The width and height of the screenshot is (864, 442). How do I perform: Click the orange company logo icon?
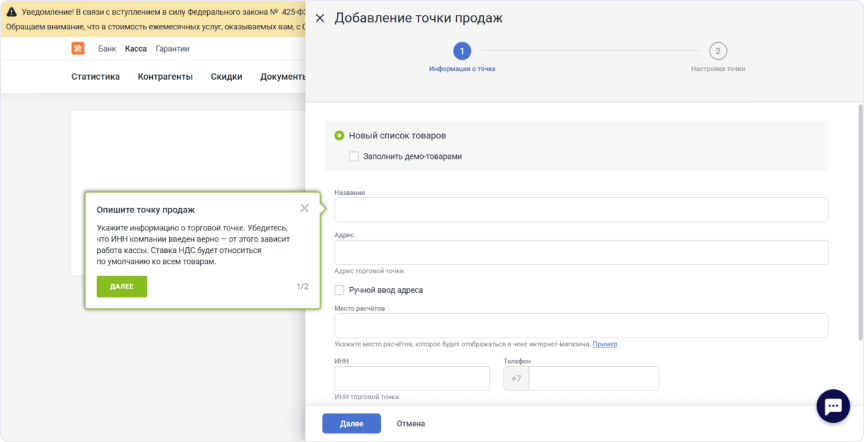[78, 48]
